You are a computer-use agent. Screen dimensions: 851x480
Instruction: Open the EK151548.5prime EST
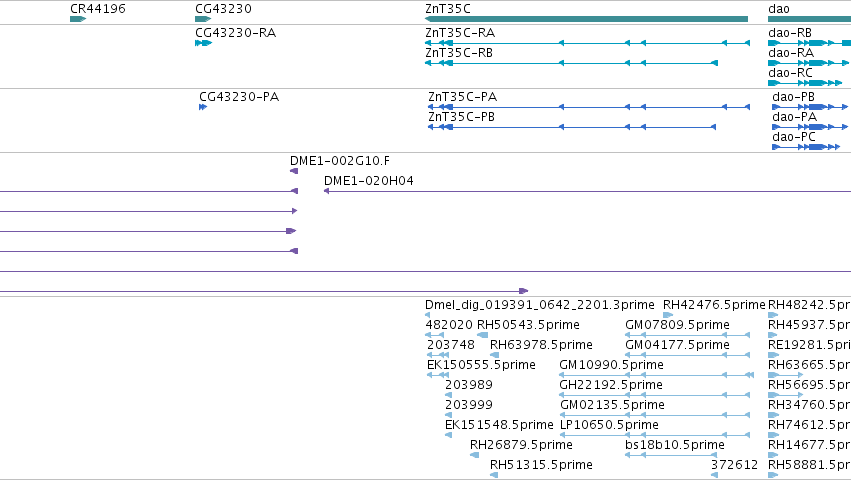499,425
